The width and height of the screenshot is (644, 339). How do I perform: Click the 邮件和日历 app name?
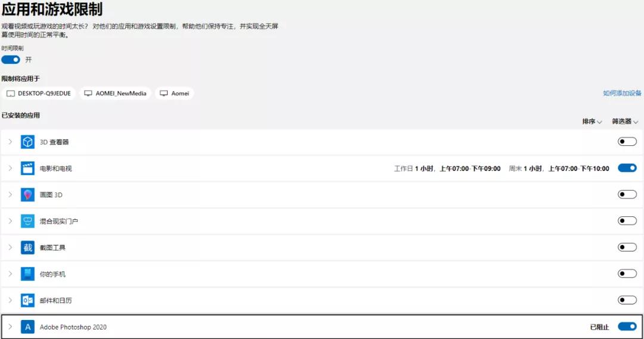[x=55, y=300]
